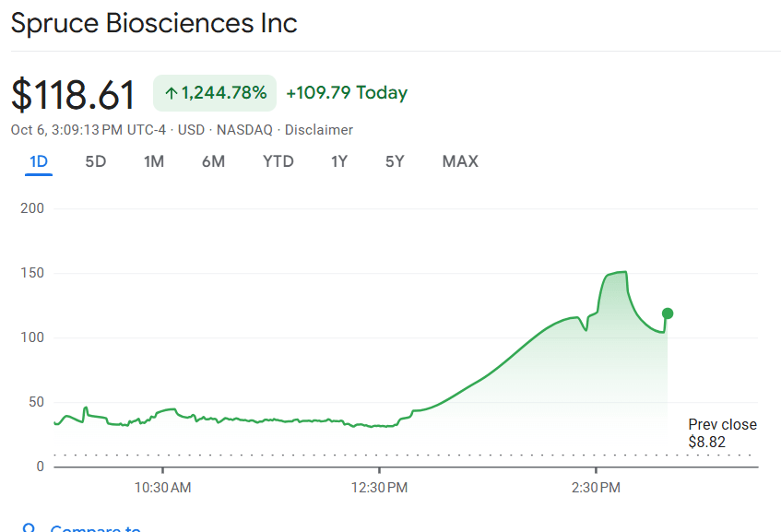The width and height of the screenshot is (781, 532).
Task: Click the $118.61 stock price
Action: tap(74, 95)
